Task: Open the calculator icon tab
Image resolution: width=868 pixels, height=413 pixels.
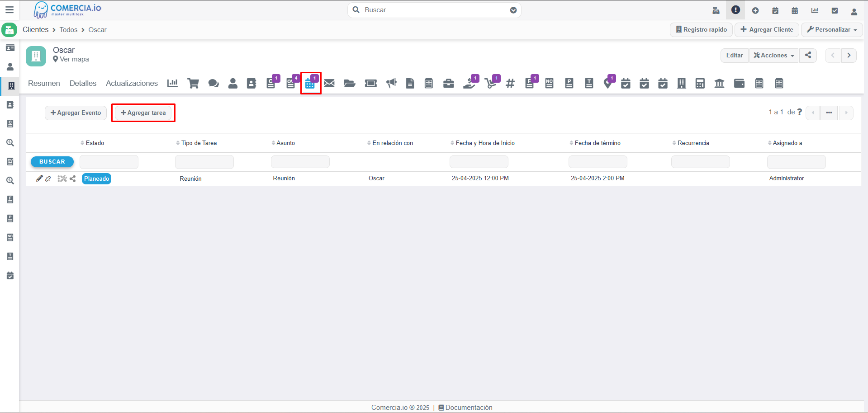Action: [x=700, y=84]
